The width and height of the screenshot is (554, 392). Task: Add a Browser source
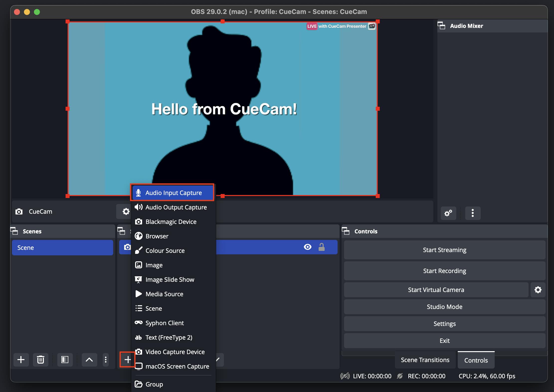(173, 236)
